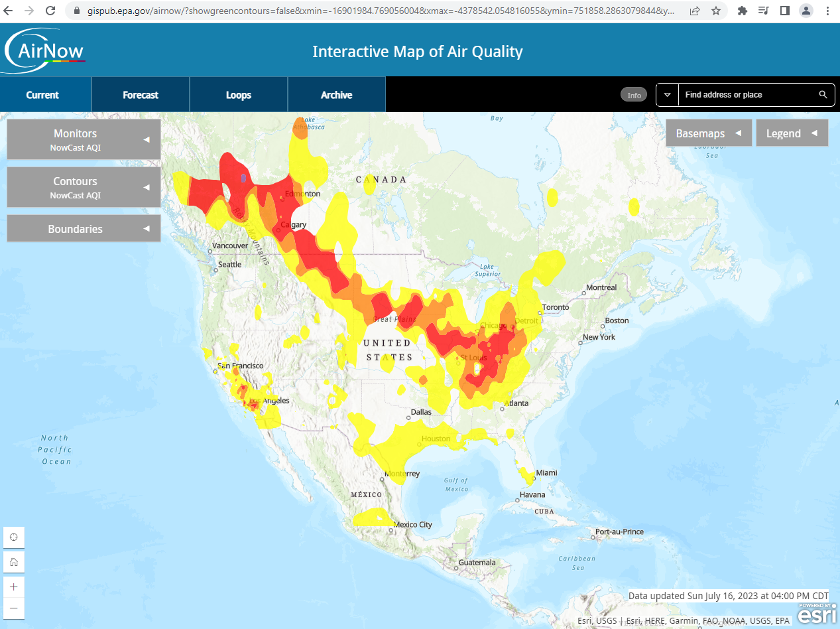The image size is (840, 629).
Task: Open the Loops tab
Action: coord(239,95)
